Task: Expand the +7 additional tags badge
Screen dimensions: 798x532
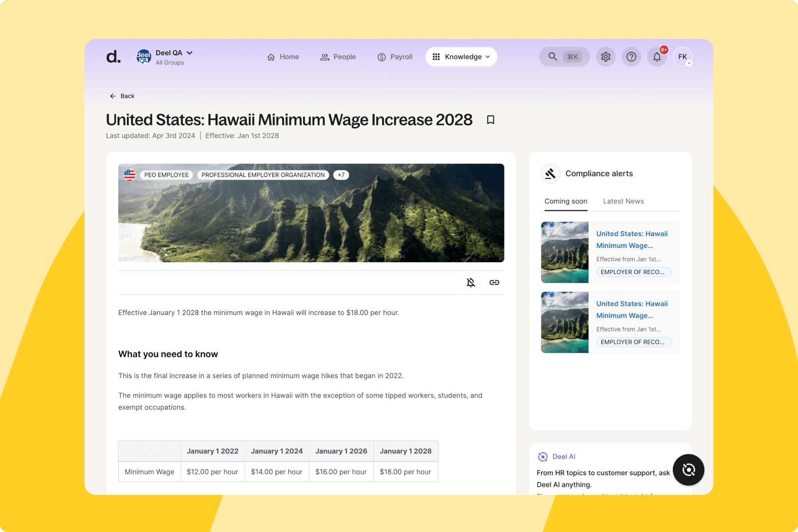Action: click(x=341, y=175)
